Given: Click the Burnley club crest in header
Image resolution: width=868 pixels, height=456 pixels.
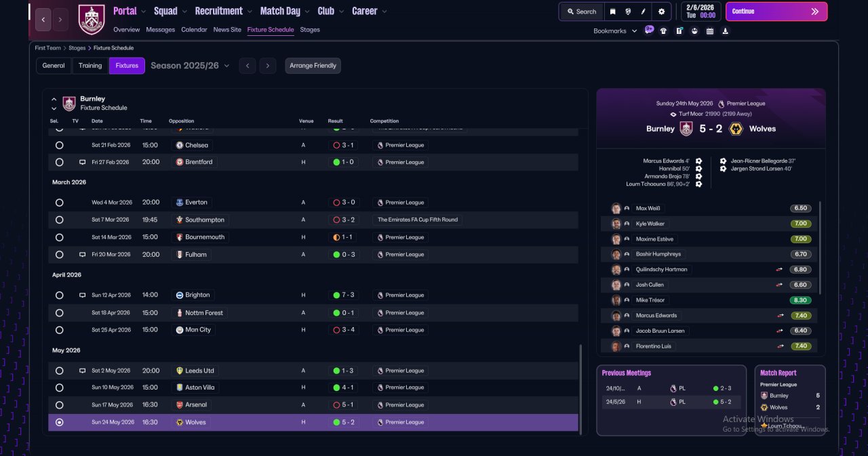Looking at the screenshot, I should coord(92,19).
